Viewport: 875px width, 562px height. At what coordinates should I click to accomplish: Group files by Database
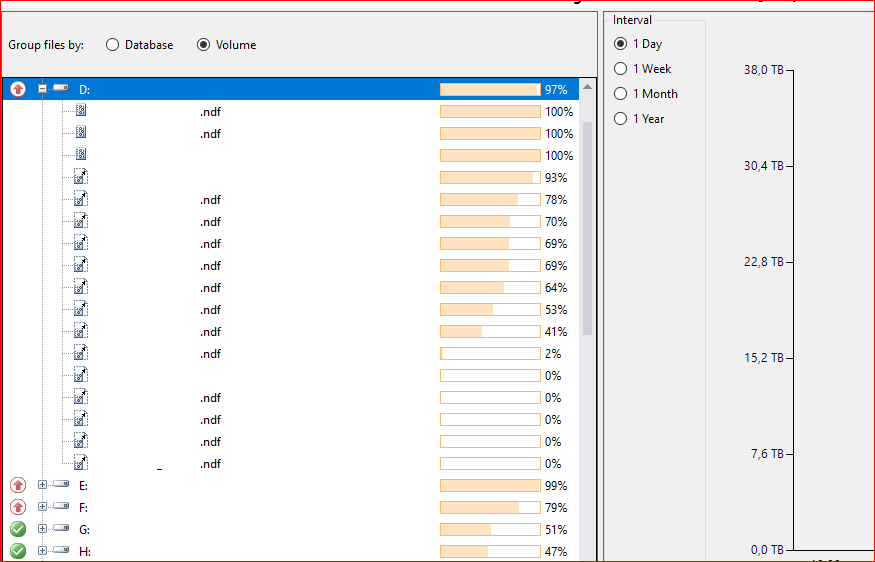113,45
